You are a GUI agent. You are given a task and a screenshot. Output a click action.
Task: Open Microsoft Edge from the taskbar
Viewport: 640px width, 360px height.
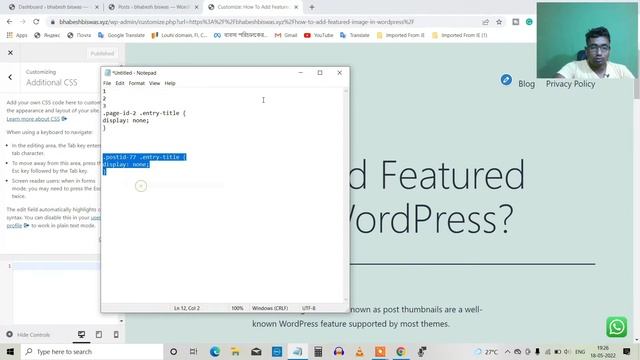[215, 351]
